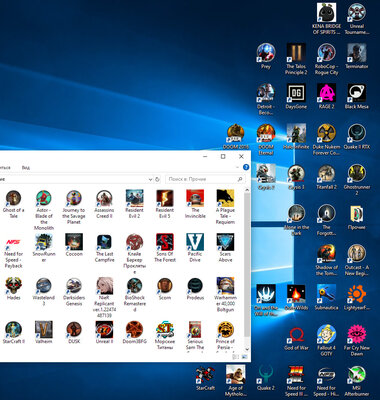
Task: Select RoboCop - Rogue City icon
Action: coord(326,59)
